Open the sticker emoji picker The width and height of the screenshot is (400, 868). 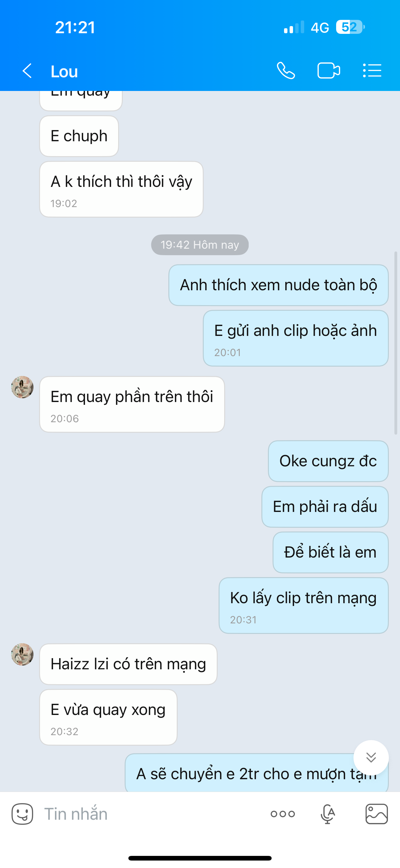tap(22, 814)
